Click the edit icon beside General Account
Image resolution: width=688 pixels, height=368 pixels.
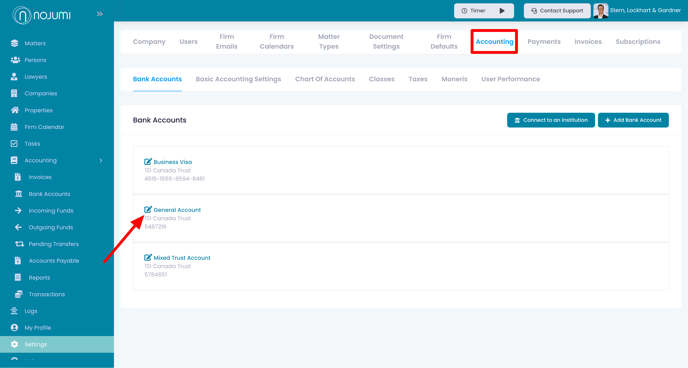pos(148,209)
